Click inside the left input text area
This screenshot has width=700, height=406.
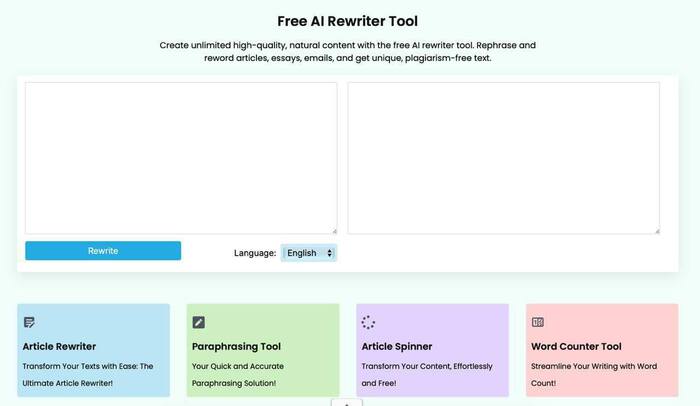pos(181,157)
